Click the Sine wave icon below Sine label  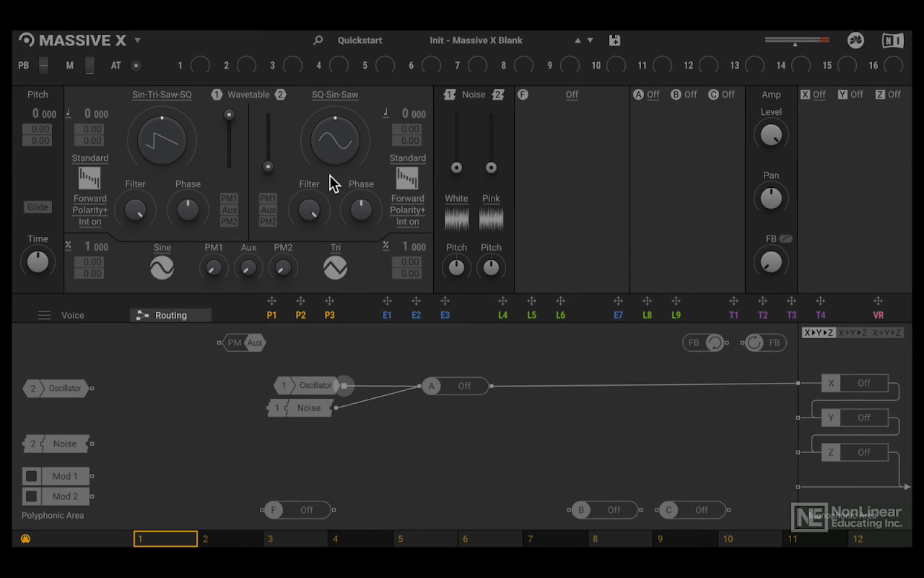click(x=162, y=268)
